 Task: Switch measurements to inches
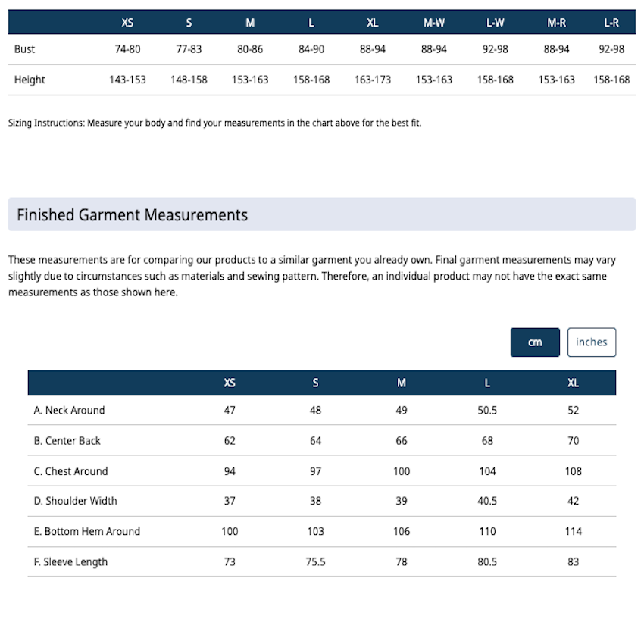[x=592, y=342]
